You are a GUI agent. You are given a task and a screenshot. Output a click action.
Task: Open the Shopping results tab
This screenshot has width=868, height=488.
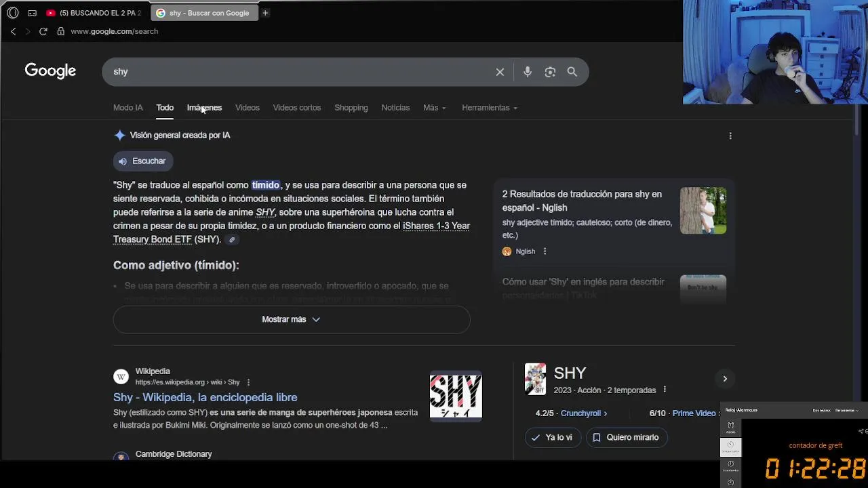tap(351, 108)
